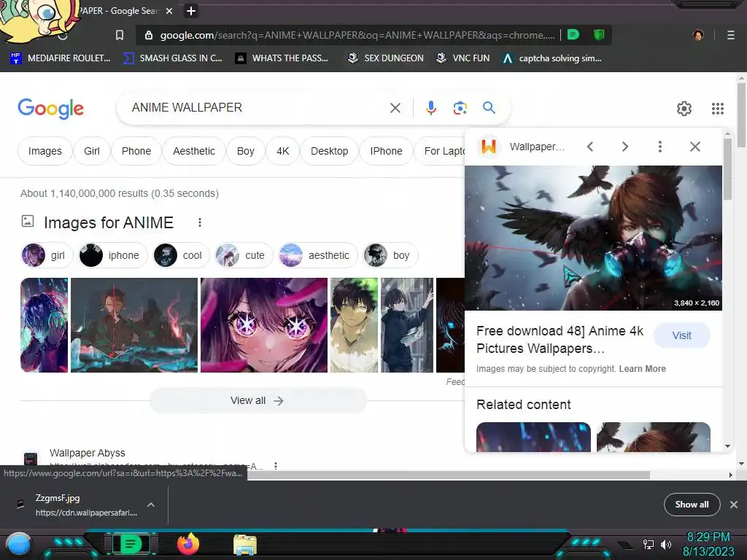This screenshot has width=747, height=560.
Task: Open the browser profile avatar
Action: tap(698, 35)
